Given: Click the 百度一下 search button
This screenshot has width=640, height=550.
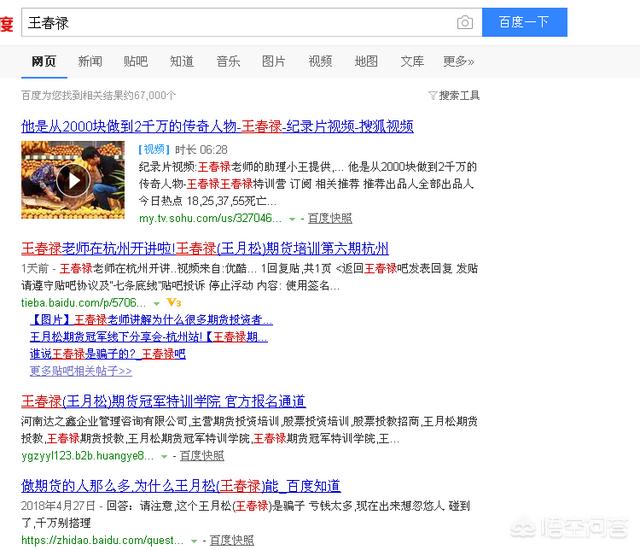Looking at the screenshot, I should (x=524, y=22).
